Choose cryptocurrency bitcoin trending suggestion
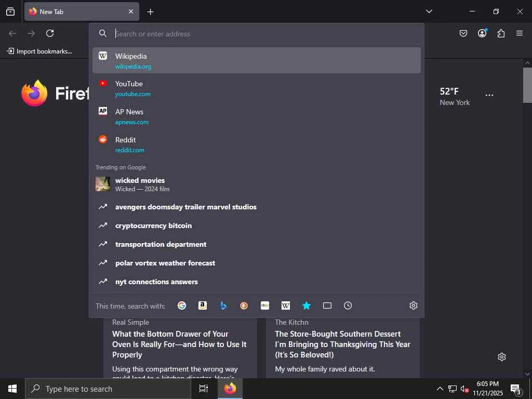The height and width of the screenshot is (399, 532). coord(257,225)
